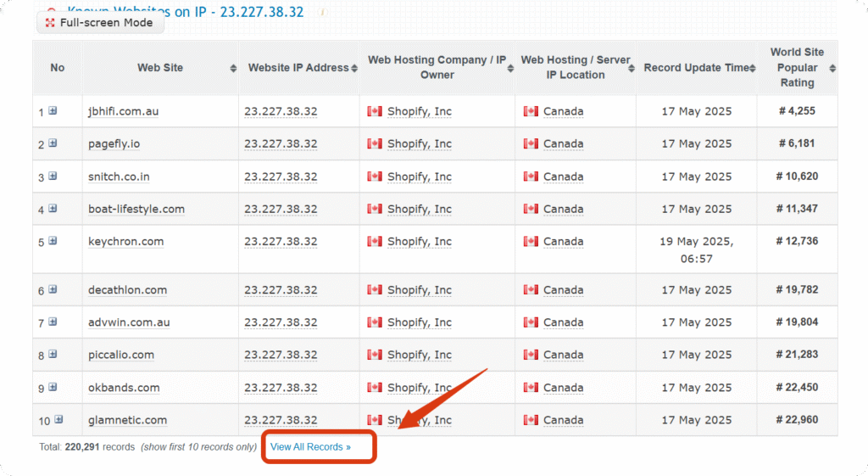Image resolution: width=868 pixels, height=476 pixels.
Task: Click Canada in glamnetic.com row
Action: (x=563, y=420)
